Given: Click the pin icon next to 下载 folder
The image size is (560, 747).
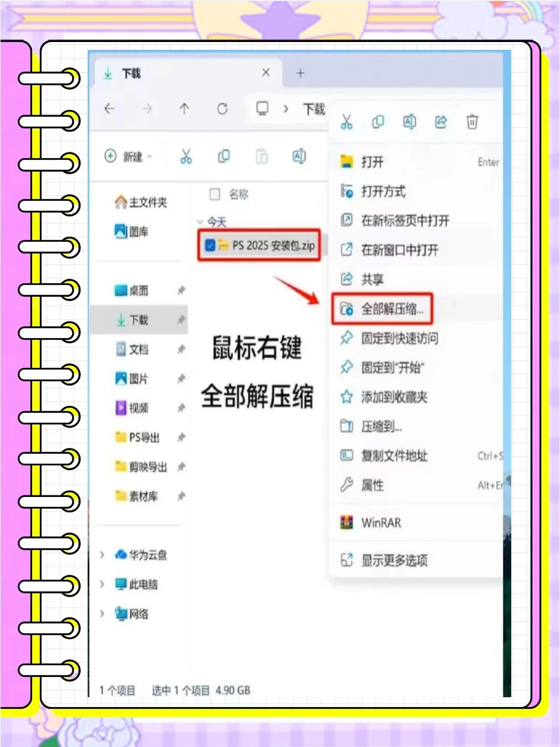Looking at the screenshot, I should tap(181, 320).
